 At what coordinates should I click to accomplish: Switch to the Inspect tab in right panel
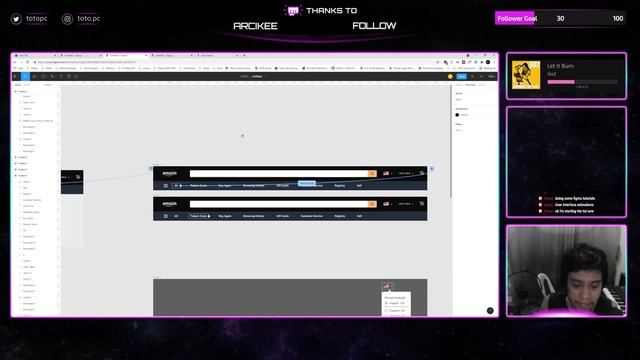pos(482,85)
